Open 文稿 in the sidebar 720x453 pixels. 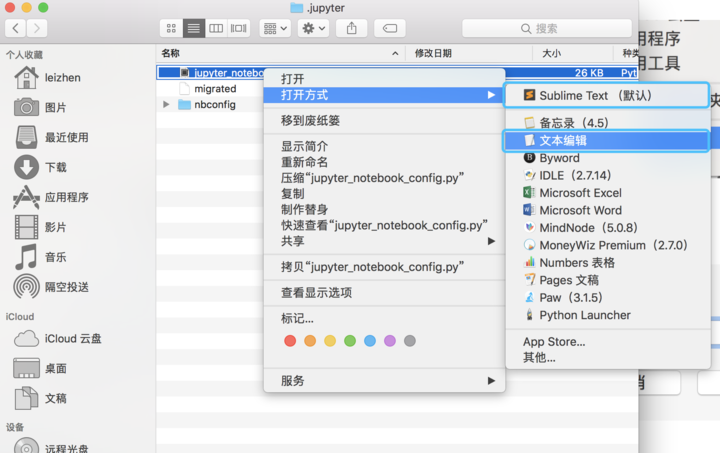[x=40, y=398]
